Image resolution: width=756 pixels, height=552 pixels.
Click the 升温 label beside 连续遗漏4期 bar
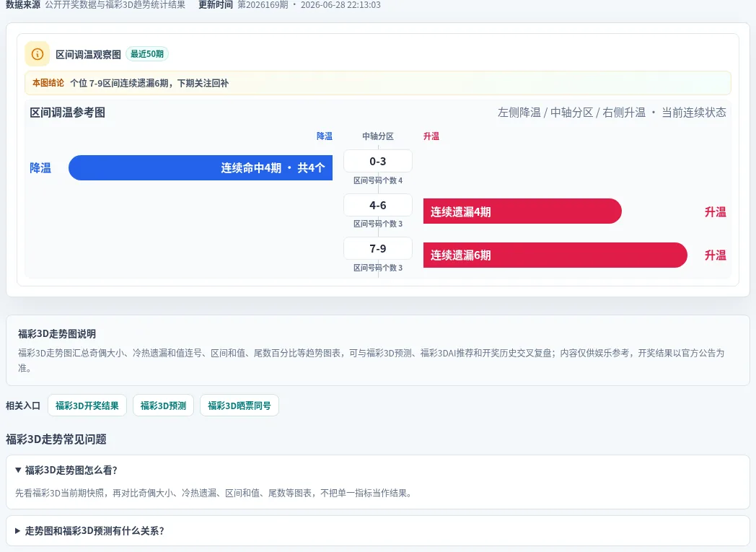(x=716, y=211)
